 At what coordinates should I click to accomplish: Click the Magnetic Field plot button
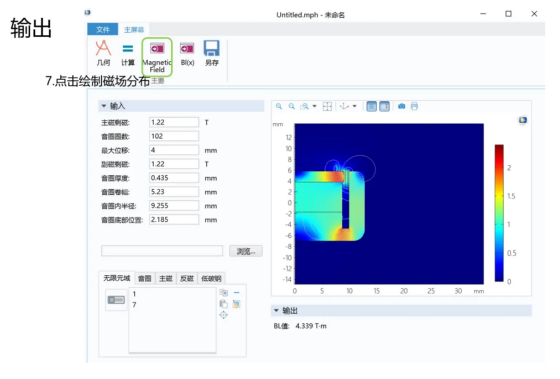coord(157,56)
